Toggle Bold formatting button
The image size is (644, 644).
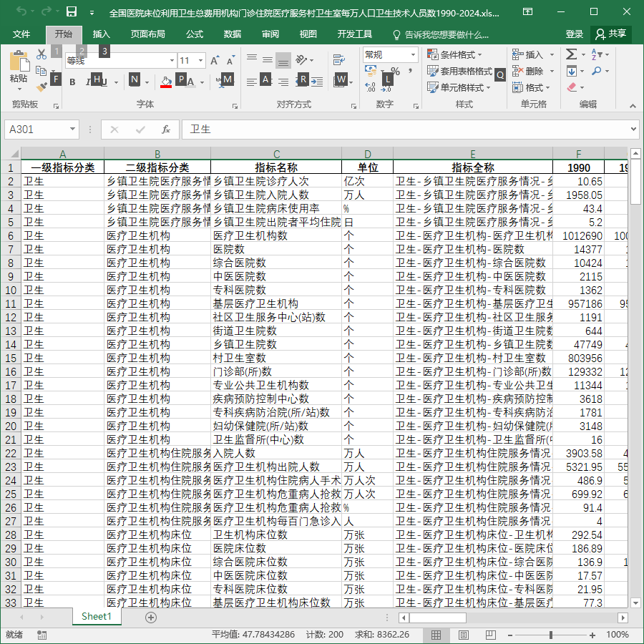click(x=72, y=82)
